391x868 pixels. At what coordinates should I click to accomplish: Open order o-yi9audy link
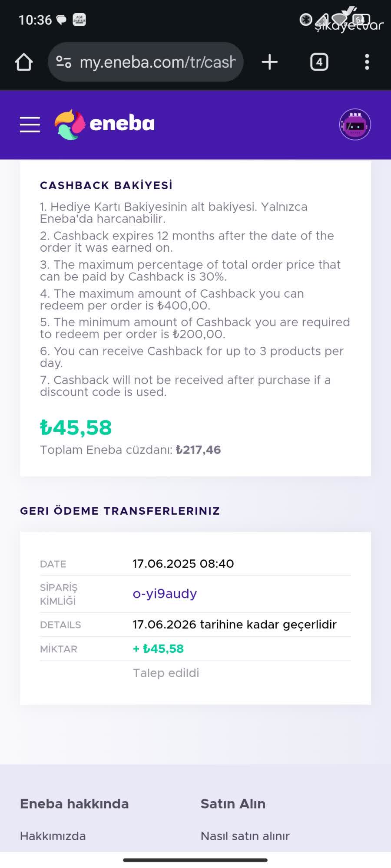pyautogui.click(x=165, y=594)
